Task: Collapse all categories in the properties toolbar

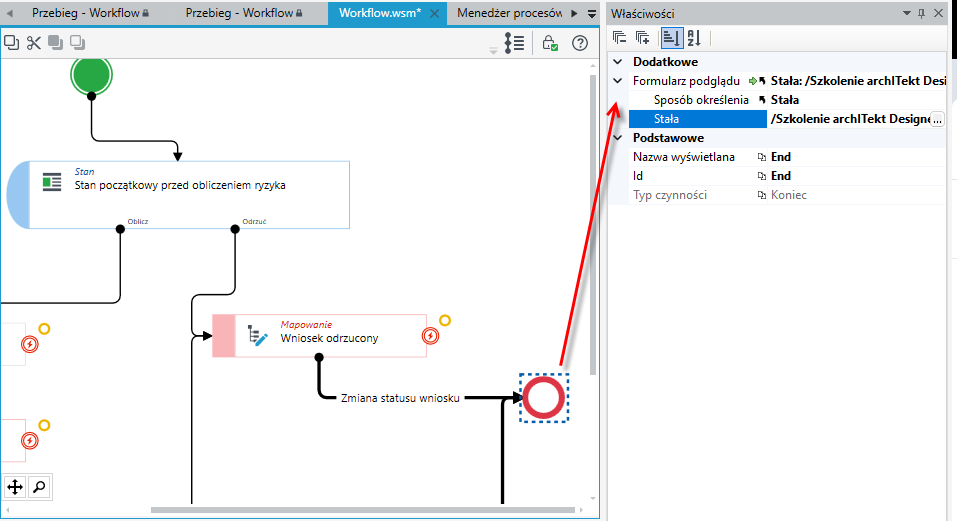Action: click(x=619, y=38)
